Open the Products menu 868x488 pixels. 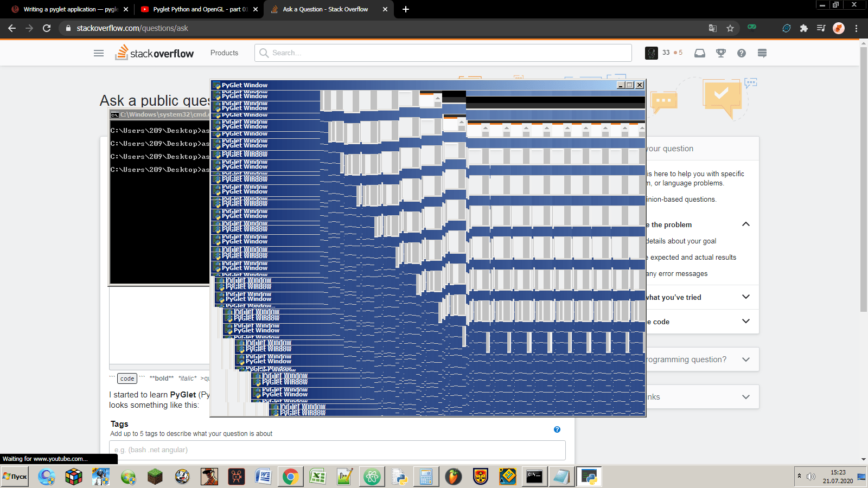click(224, 53)
